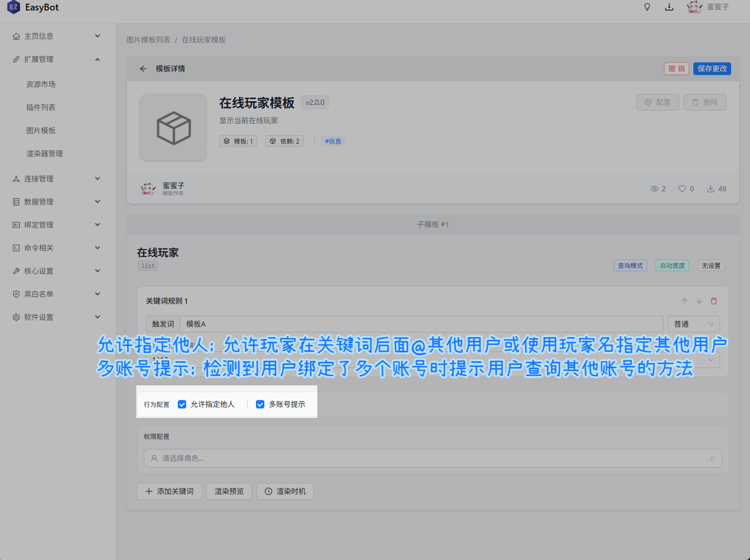Toggle the 多账号提示 checkbox
Image resolution: width=750 pixels, height=560 pixels.
[x=260, y=404]
